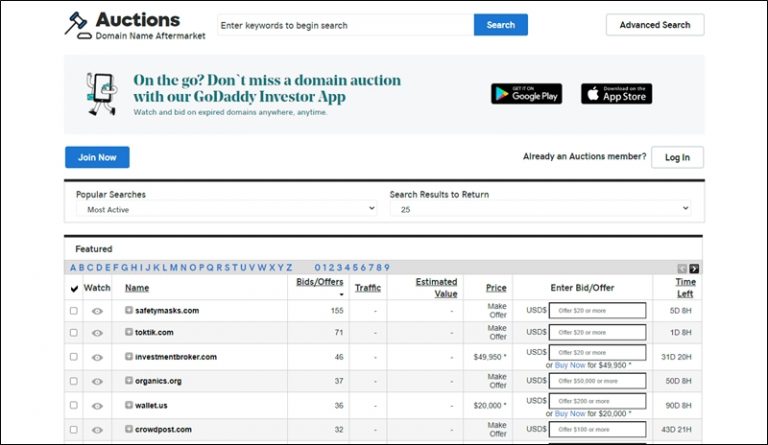
Task: Focus the keyword search input field
Action: point(345,25)
